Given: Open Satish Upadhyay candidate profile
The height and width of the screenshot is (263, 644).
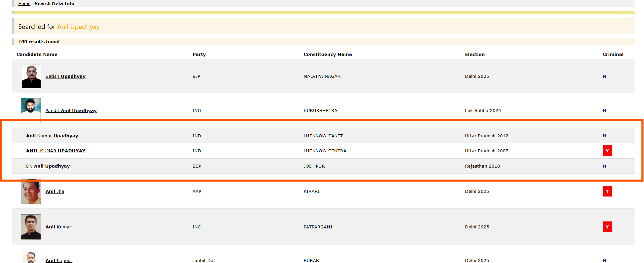Looking at the screenshot, I should pyautogui.click(x=65, y=76).
